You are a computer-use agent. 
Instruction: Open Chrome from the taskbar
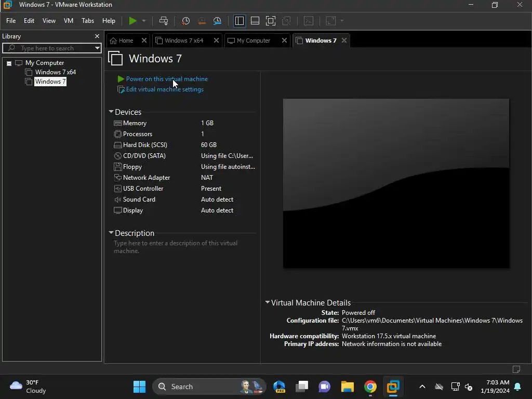(370, 387)
